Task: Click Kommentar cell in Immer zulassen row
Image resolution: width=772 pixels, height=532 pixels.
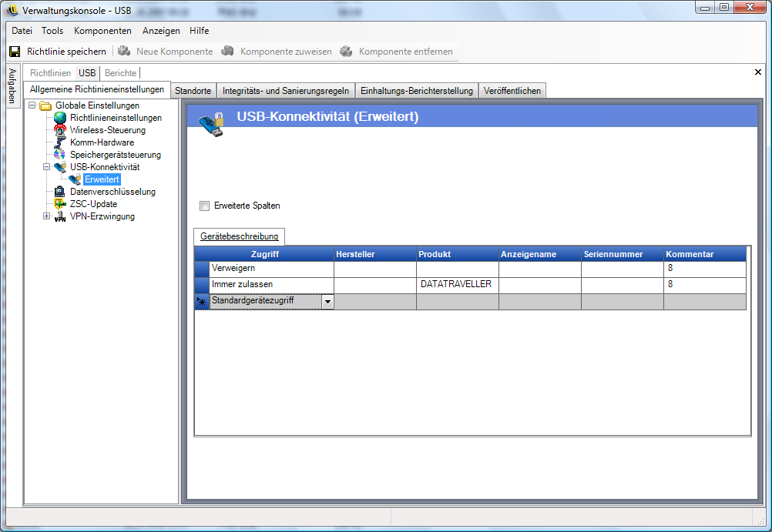Action: [705, 286]
